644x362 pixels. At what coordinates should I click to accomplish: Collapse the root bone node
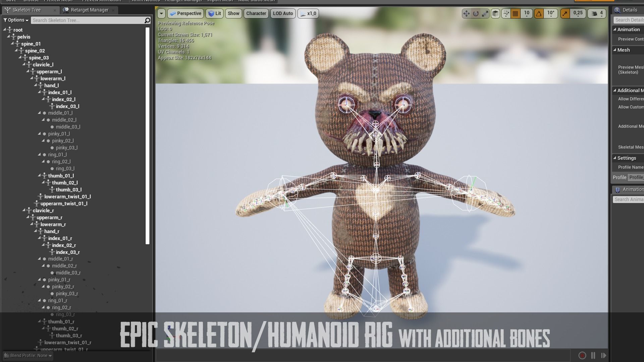5,29
